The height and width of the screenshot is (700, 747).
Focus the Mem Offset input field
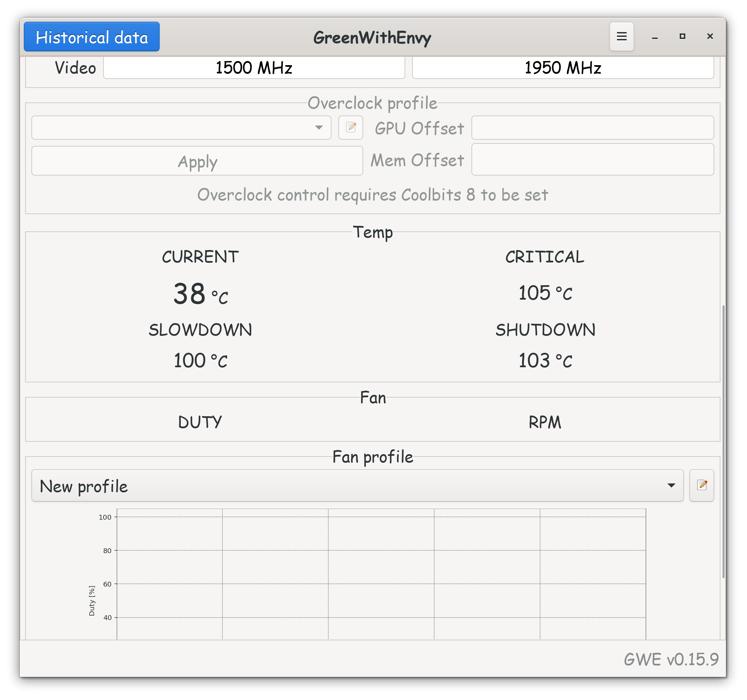(592, 160)
